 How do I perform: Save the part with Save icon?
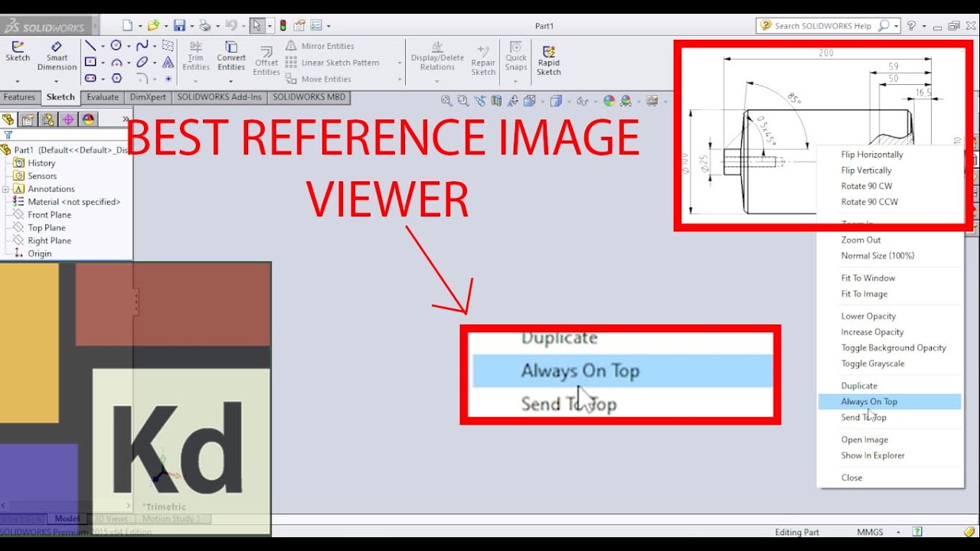point(179,25)
